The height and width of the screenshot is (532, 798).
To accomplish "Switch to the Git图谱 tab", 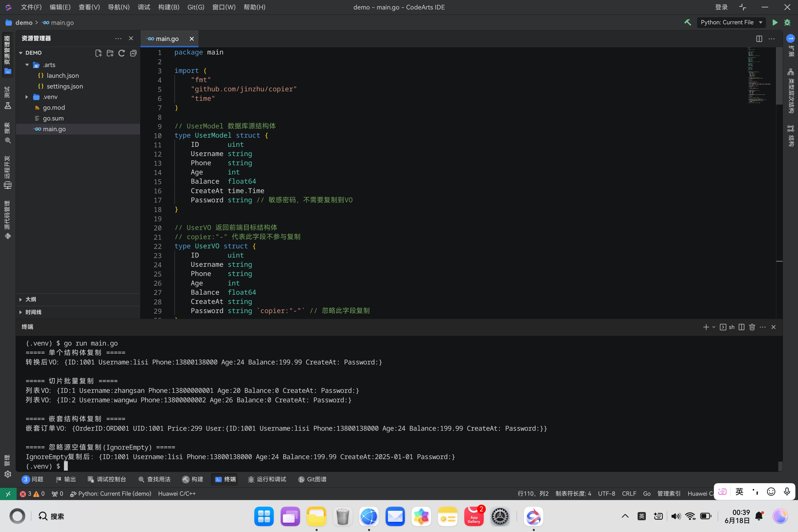I will 312,479.
